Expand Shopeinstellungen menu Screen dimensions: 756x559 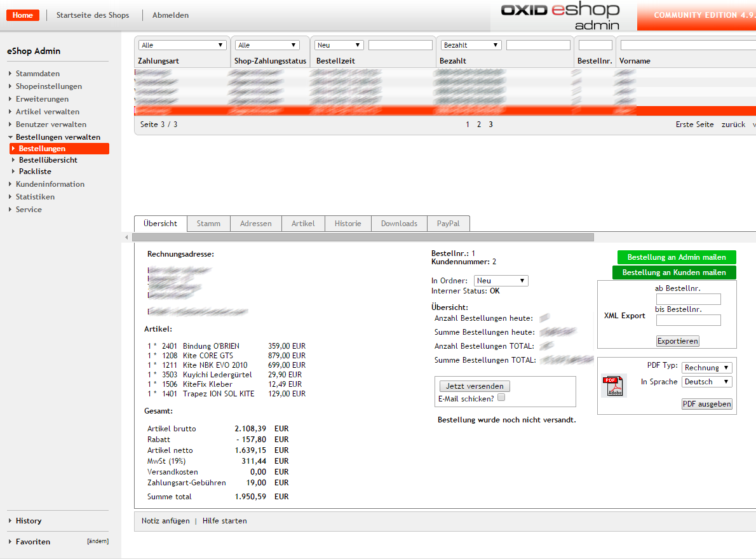[x=49, y=86]
